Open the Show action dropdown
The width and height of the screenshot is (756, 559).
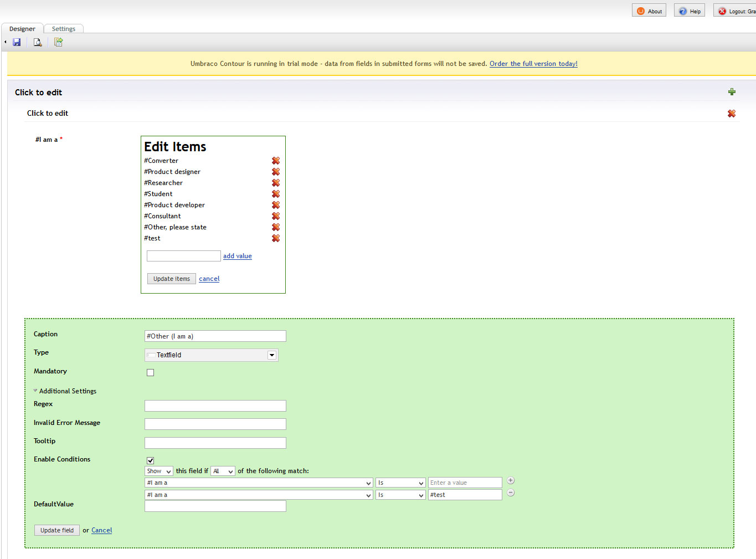click(159, 471)
